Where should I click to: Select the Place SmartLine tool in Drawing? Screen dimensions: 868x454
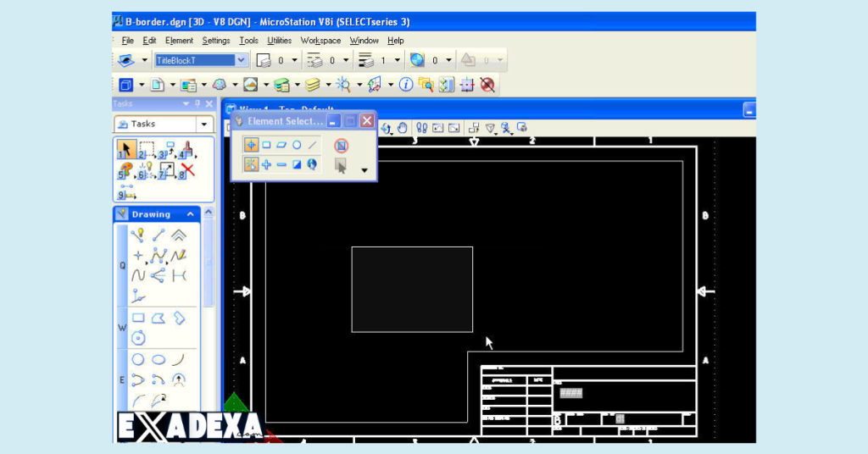click(138, 235)
